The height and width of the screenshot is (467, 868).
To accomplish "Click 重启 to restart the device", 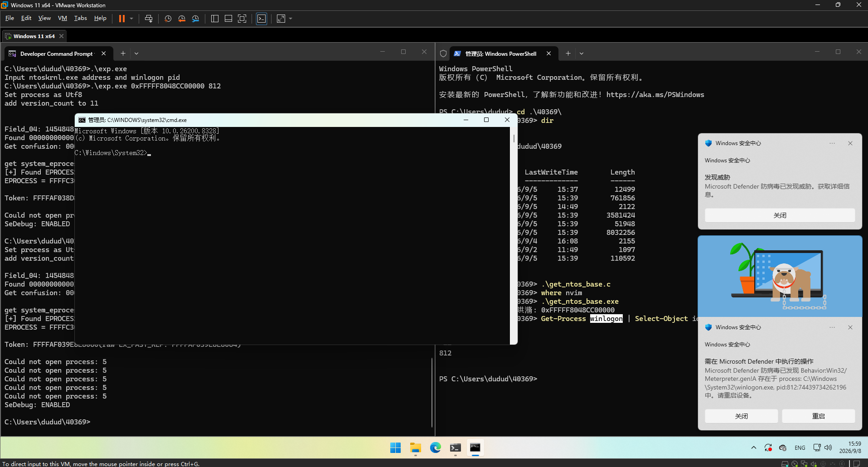I will [819, 416].
